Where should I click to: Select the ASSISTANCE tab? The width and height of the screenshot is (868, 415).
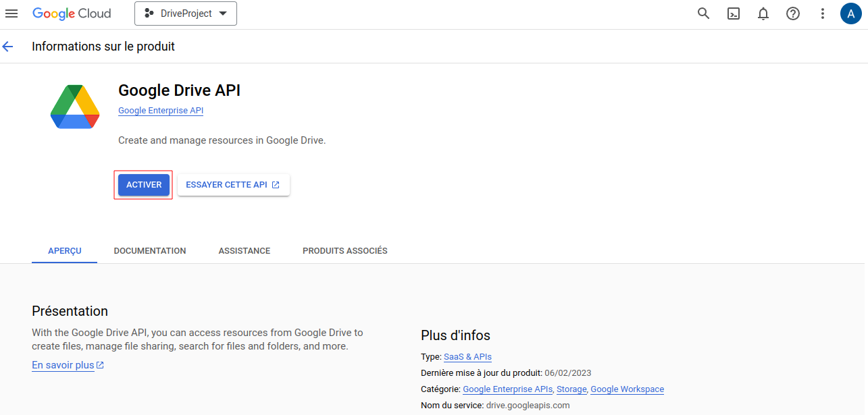244,250
